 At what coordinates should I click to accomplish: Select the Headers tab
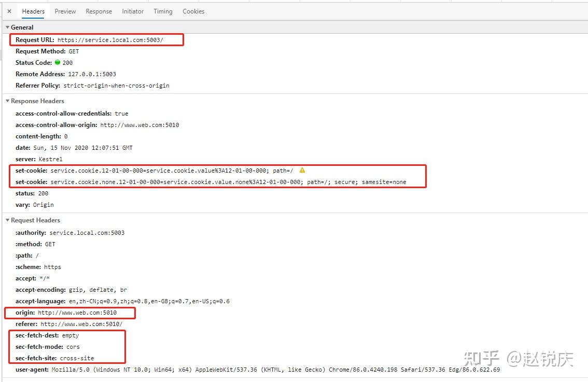pos(33,11)
